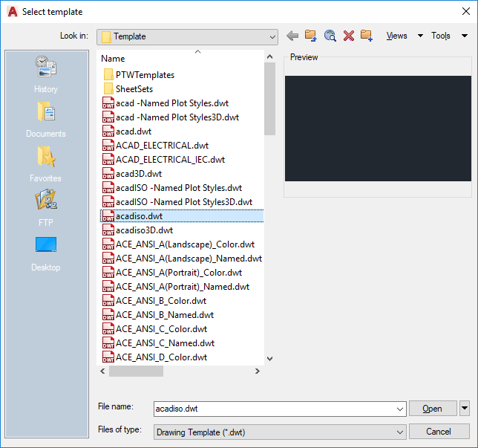The image size is (478, 448).
Task: Click the horizontal scrollbar thumb
Action: (x=136, y=371)
